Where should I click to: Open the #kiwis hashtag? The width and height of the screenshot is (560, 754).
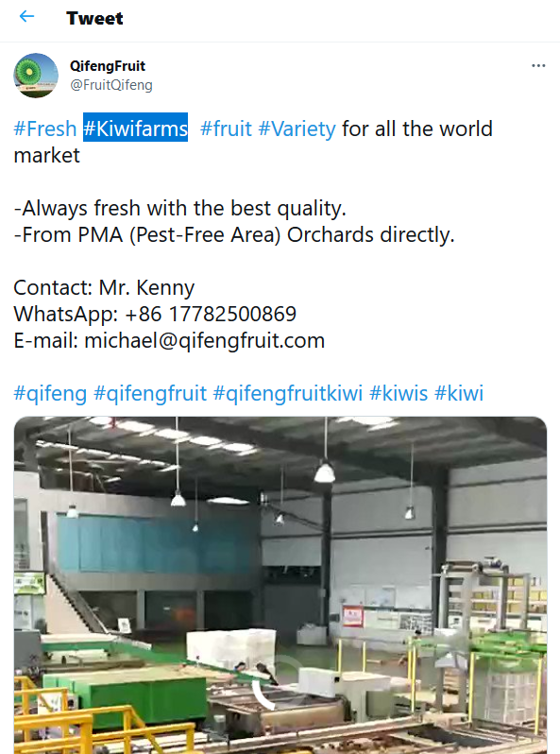pos(399,393)
